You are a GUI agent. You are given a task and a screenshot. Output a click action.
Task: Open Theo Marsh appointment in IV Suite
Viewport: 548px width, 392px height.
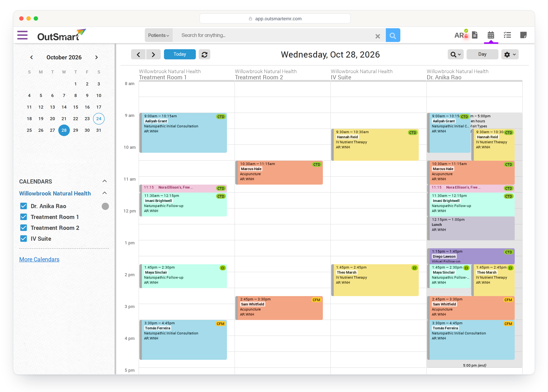(375, 280)
